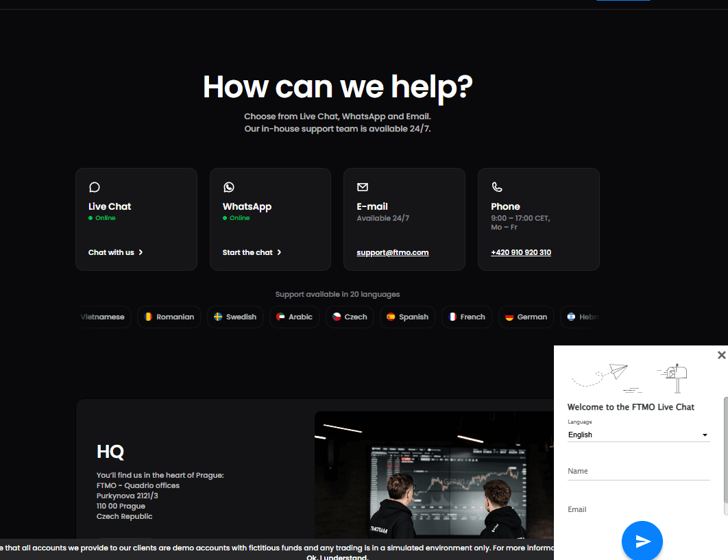Open the chat Language dropdown
The height and width of the screenshot is (560, 728).
(638, 435)
